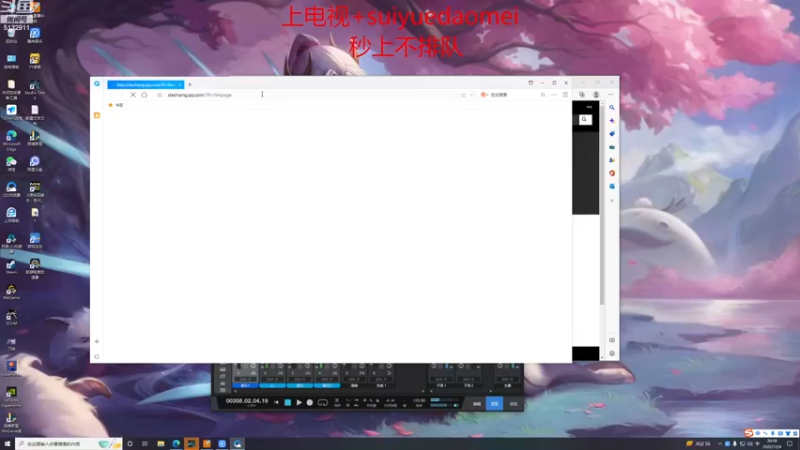Toggle the small green switch in DAW transport
800x450 pixels.
pos(456,406)
